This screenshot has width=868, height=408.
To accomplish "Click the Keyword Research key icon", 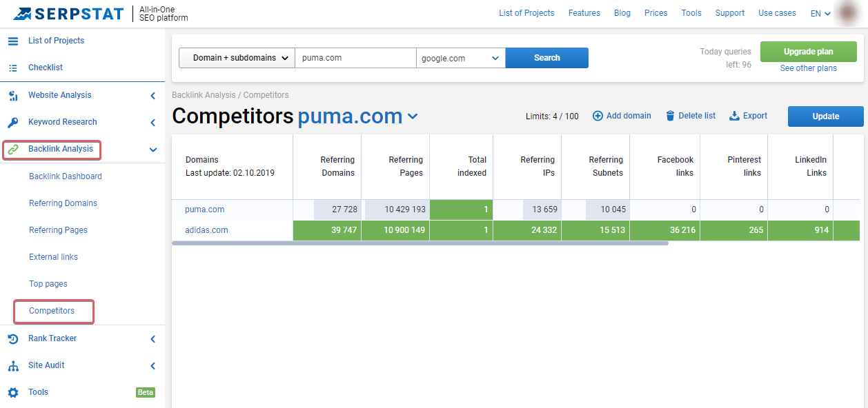I will pyautogui.click(x=13, y=122).
